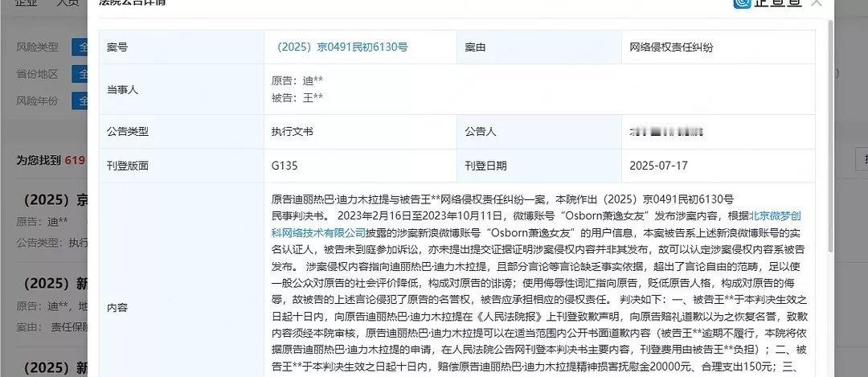Close the 法院公告详情 dialog
The image size is (868, 377).
(816, 2)
